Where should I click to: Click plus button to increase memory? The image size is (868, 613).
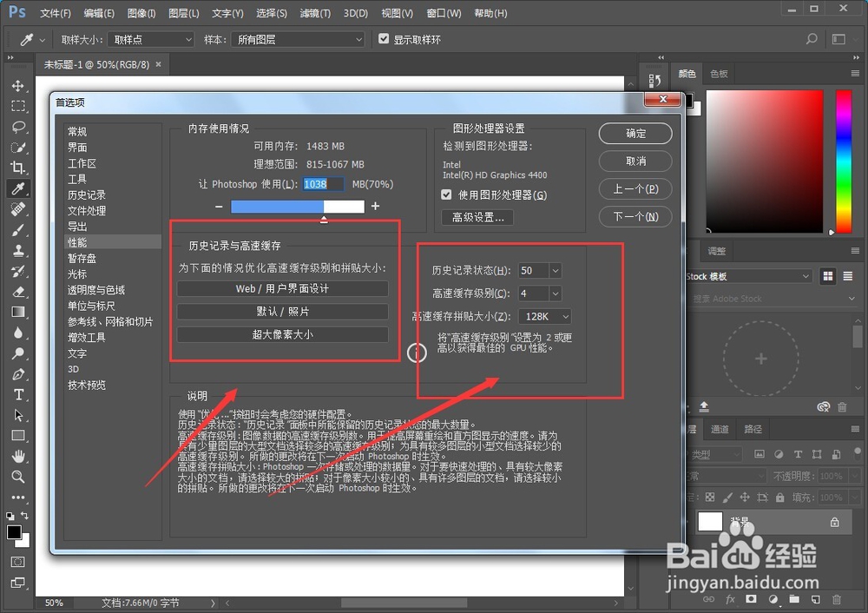point(375,206)
